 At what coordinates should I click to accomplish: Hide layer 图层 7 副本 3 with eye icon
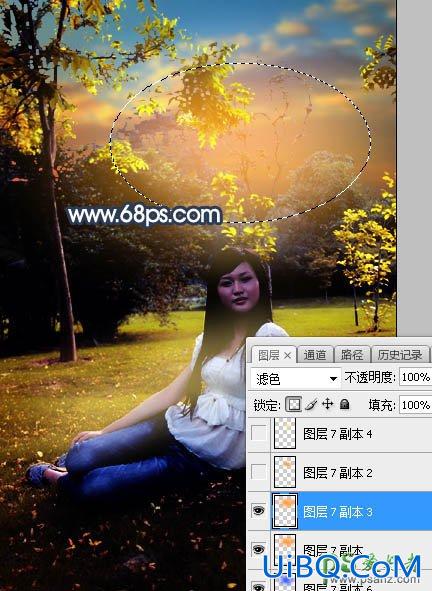(259, 510)
